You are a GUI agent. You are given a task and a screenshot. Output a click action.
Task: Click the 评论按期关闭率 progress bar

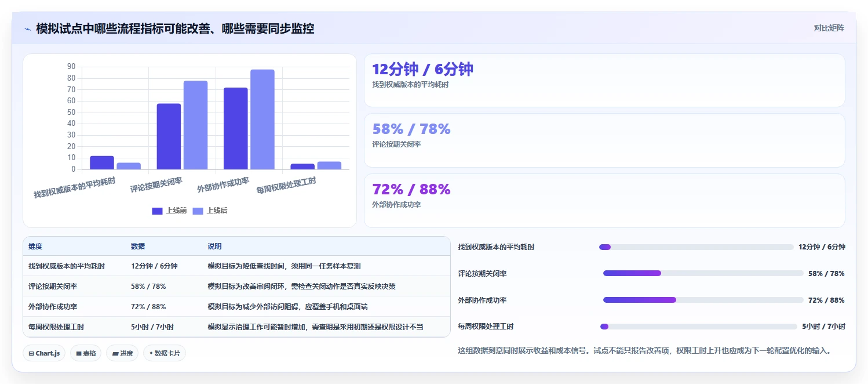coord(703,273)
